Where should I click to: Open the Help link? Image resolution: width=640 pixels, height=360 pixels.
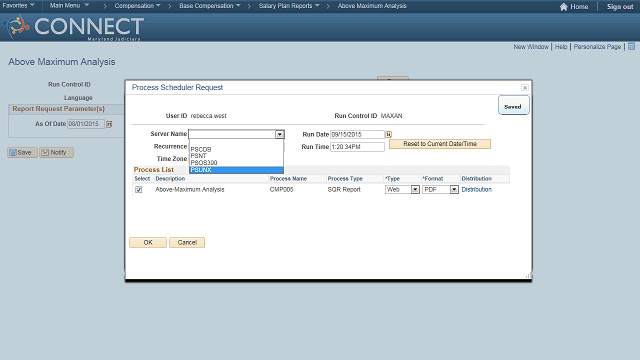561,47
